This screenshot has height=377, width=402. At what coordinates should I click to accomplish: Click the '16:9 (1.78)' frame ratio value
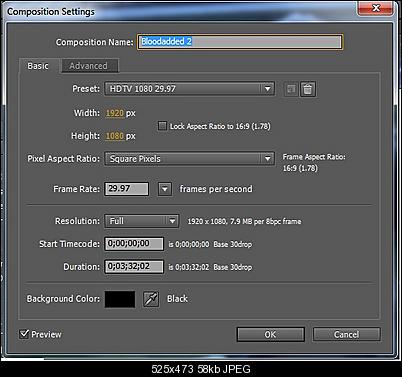point(300,168)
